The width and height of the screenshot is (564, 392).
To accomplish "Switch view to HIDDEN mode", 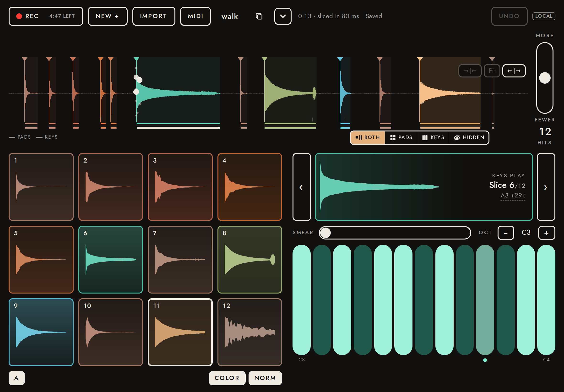I will click(469, 137).
